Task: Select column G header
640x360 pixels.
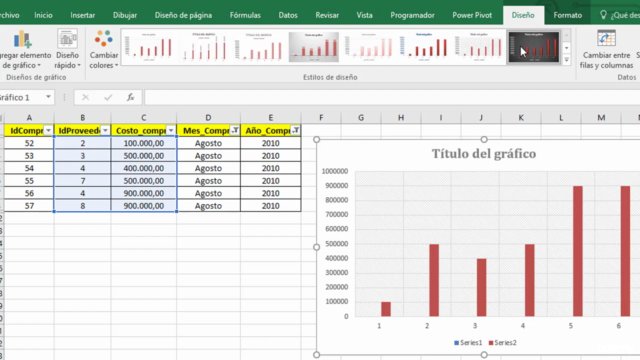Action: tap(361, 118)
